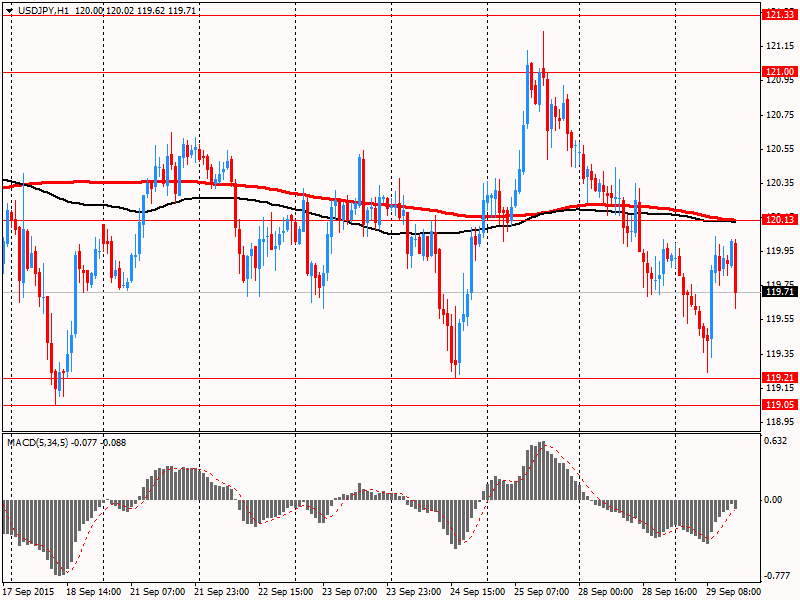
Task: Click the 23 Sep 23:00 time label
Action: tap(413, 592)
